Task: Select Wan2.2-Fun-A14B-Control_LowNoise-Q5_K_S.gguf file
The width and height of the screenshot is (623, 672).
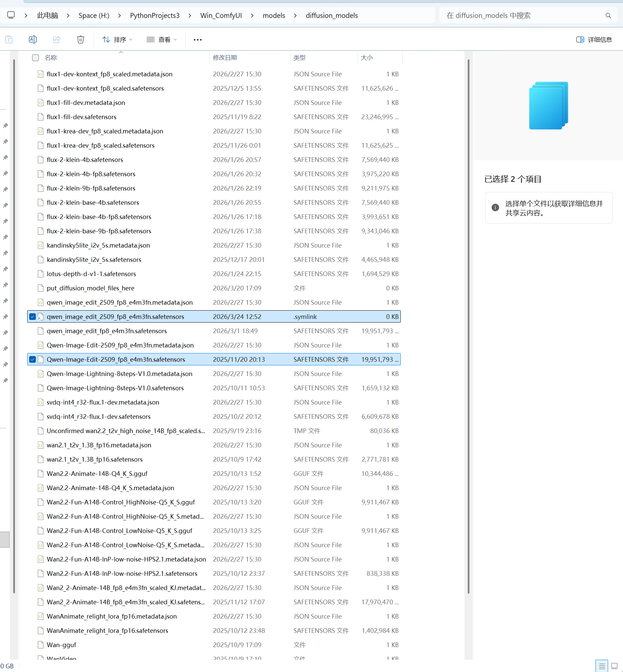Action: 214,531
